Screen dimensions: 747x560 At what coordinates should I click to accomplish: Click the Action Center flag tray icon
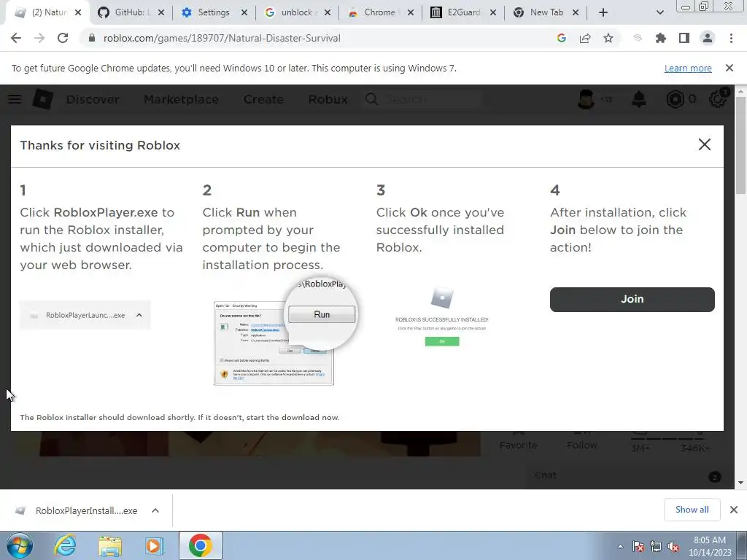638,546
